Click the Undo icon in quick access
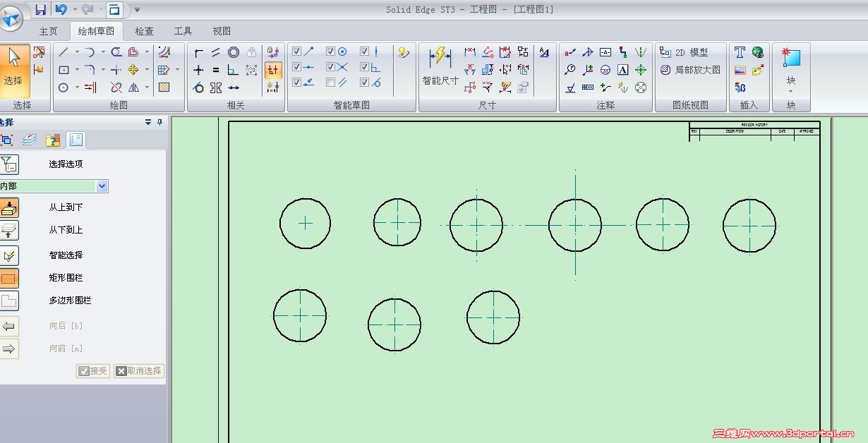 [x=61, y=9]
